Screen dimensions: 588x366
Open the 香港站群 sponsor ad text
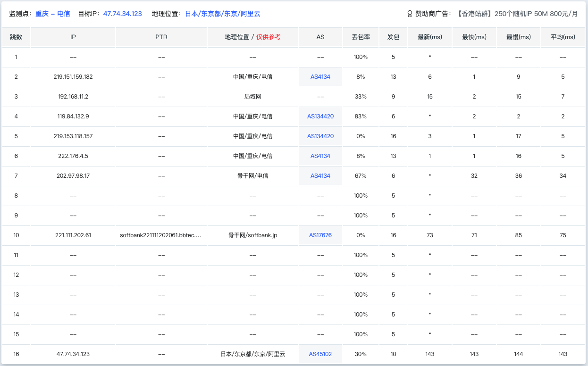tap(517, 14)
